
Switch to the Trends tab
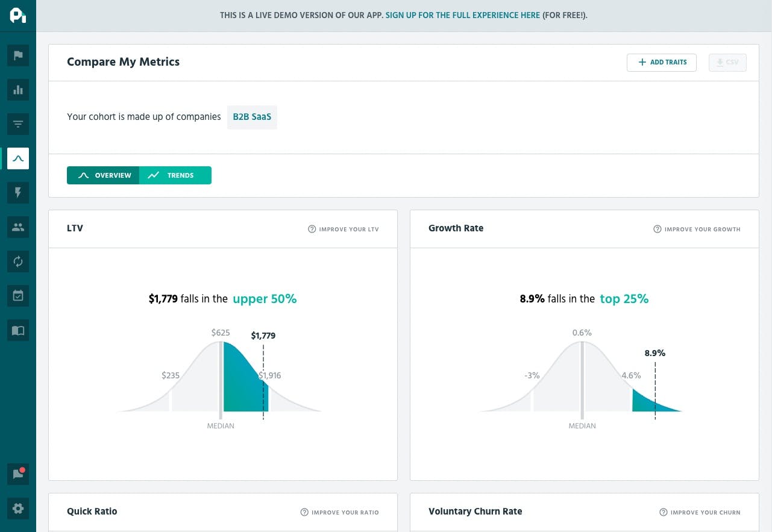[x=175, y=175]
